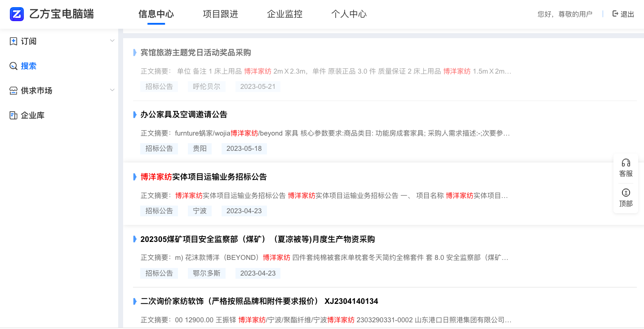Click the 退出 logout icon
Screen dimensions: 644x329
click(x=615, y=14)
